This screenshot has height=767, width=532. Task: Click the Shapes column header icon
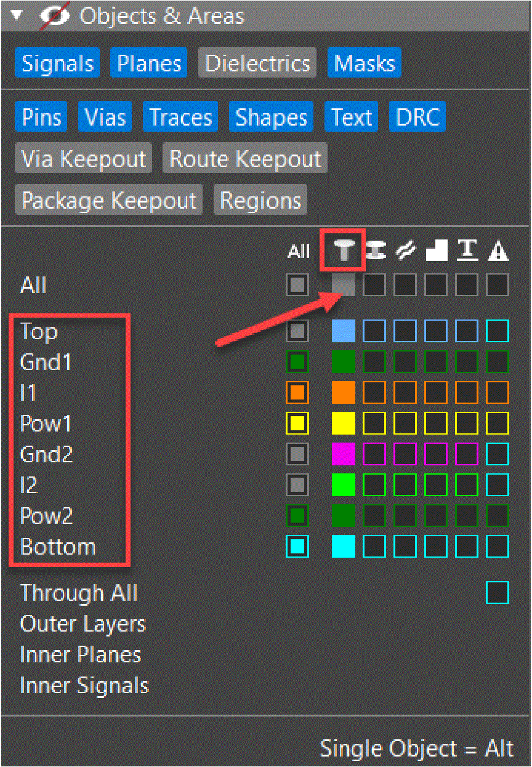click(x=436, y=250)
